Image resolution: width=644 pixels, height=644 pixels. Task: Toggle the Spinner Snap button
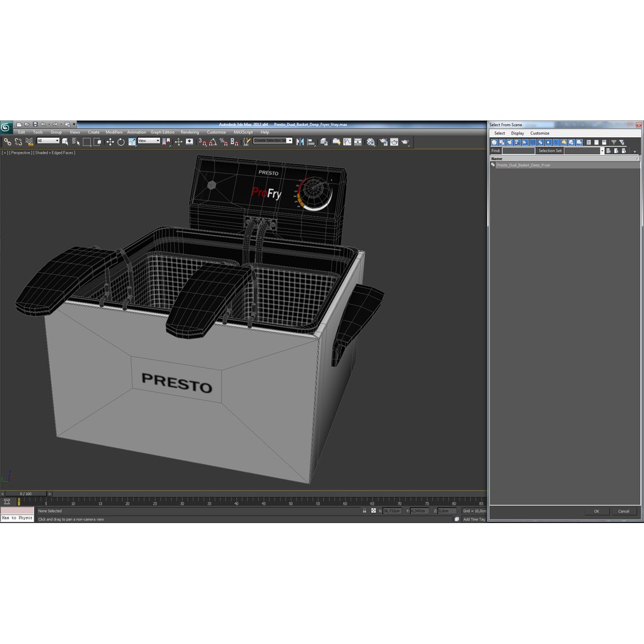tap(234, 142)
